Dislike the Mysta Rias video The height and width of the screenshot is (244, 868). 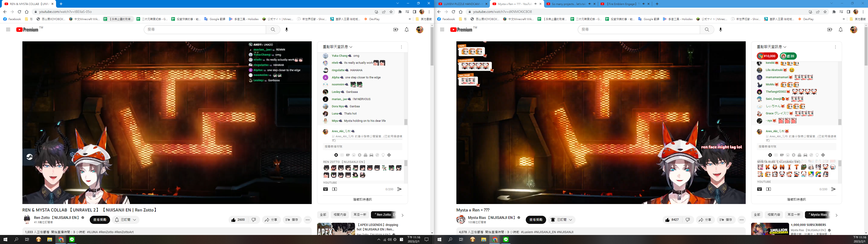click(x=688, y=220)
